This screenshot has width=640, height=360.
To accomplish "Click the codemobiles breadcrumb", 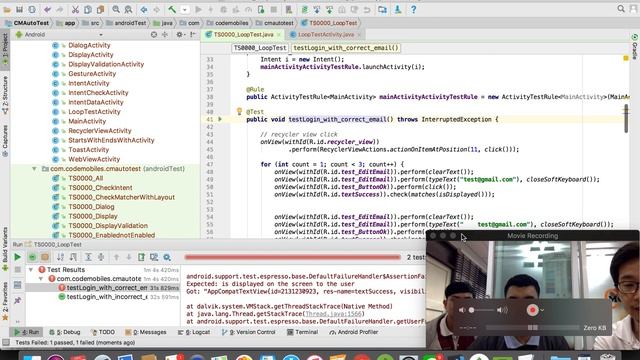I will (x=227, y=23).
